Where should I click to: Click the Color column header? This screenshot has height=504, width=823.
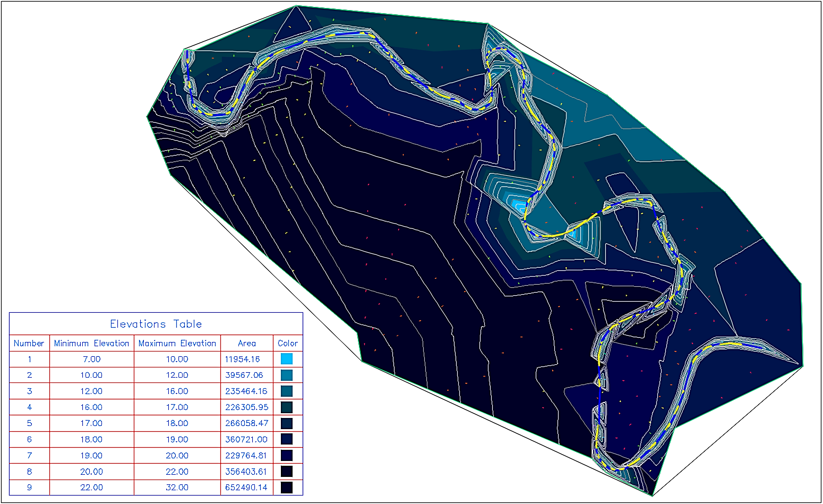tap(287, 343)
